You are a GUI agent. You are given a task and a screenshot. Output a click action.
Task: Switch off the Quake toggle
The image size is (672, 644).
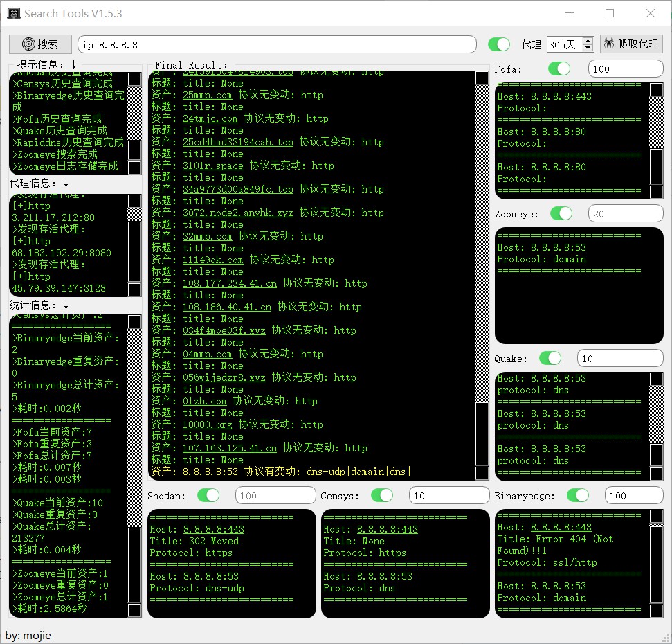click(550, 358)
